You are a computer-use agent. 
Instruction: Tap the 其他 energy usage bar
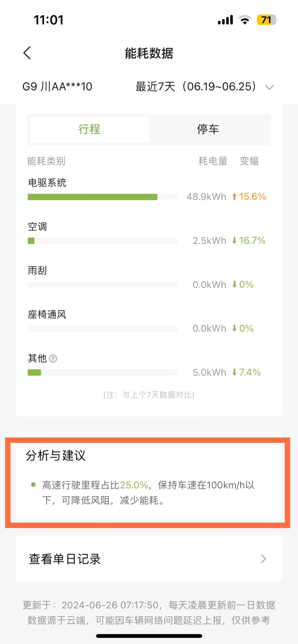[x=102, y=373]
